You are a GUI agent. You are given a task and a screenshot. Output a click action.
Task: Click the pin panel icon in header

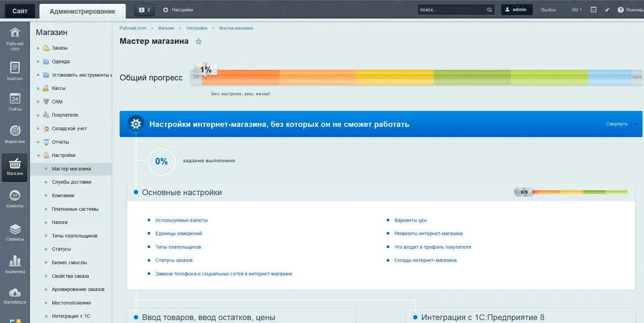tap(607, 10)
